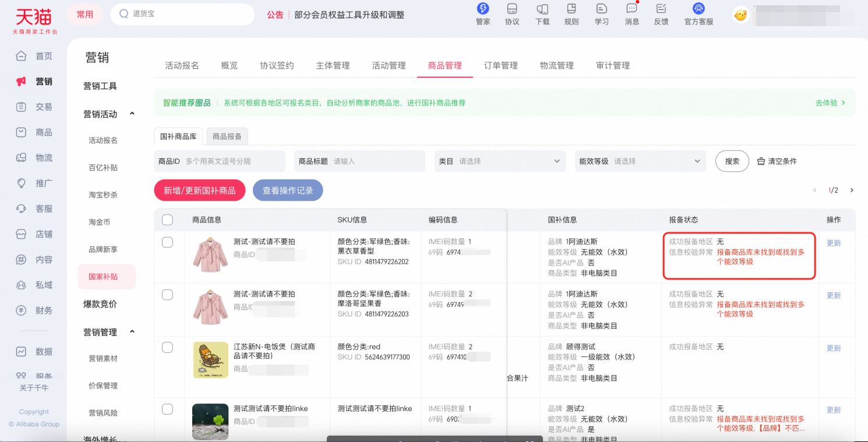Check the row with SKU ID 4811479226202
The image size is (868, 442).
tap(167, 242)
